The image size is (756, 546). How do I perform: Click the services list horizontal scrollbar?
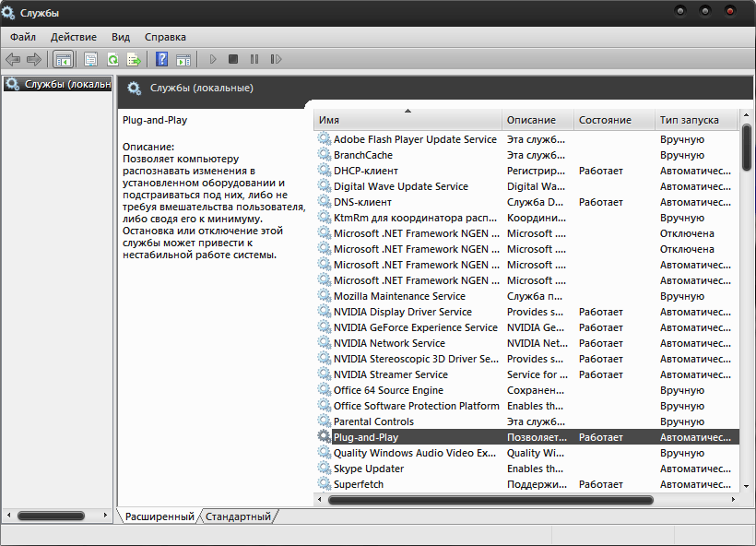tap(490, 500)
